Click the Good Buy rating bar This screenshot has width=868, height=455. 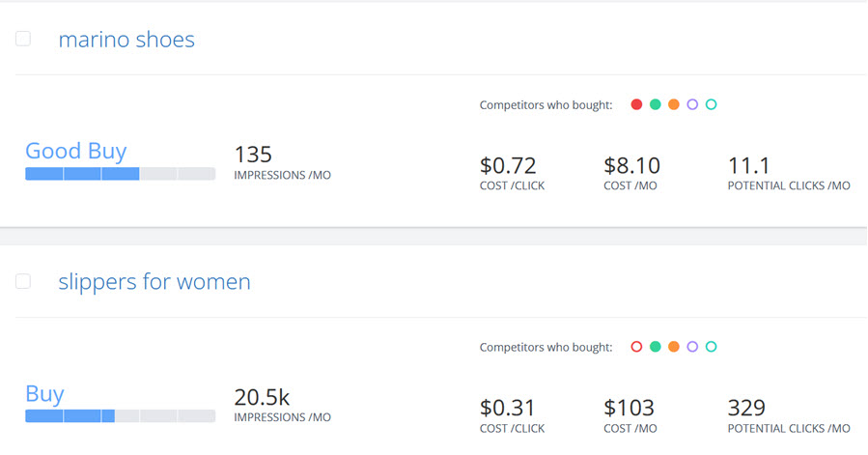pyautogui.click(x=120, y=174)
